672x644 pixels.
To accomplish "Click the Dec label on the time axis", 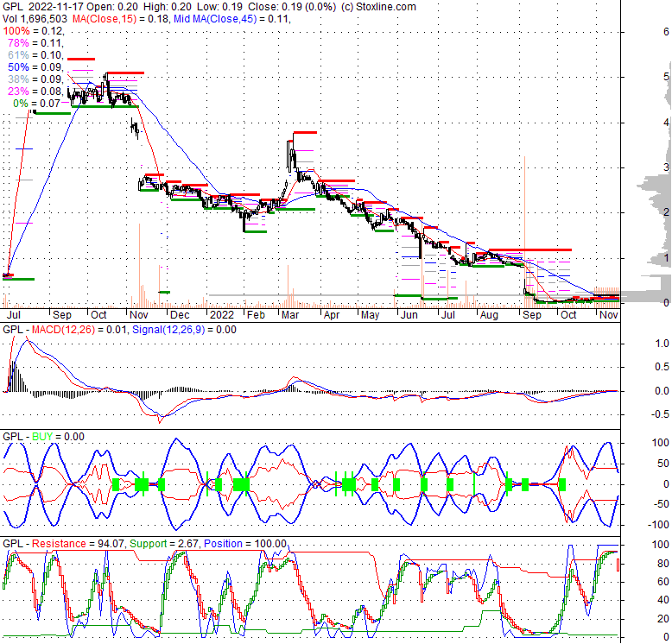I will [x=180, y=315].
